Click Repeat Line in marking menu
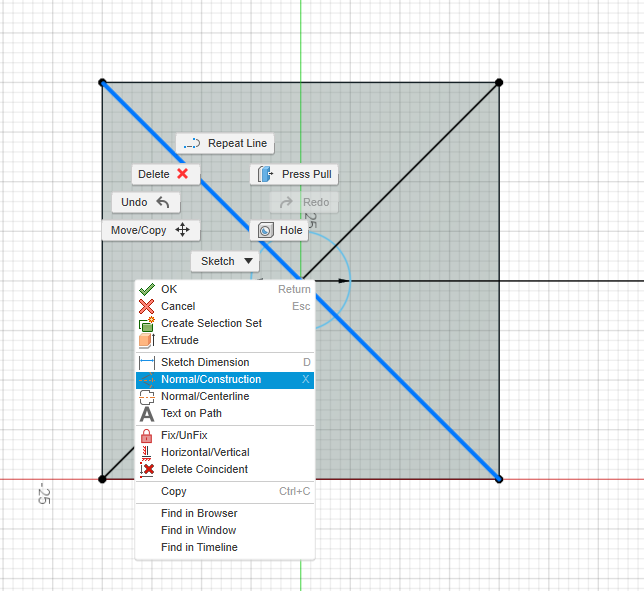The width and height of the screenshot is (644, 591). [x=225, y=143]
